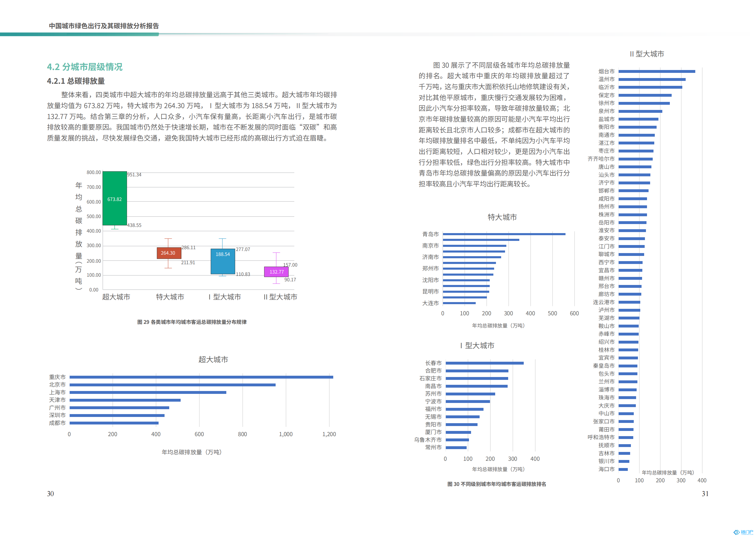Click the 277.07 label on the box plot
Screen dimensions: 756x537
(x=243, y=249)
